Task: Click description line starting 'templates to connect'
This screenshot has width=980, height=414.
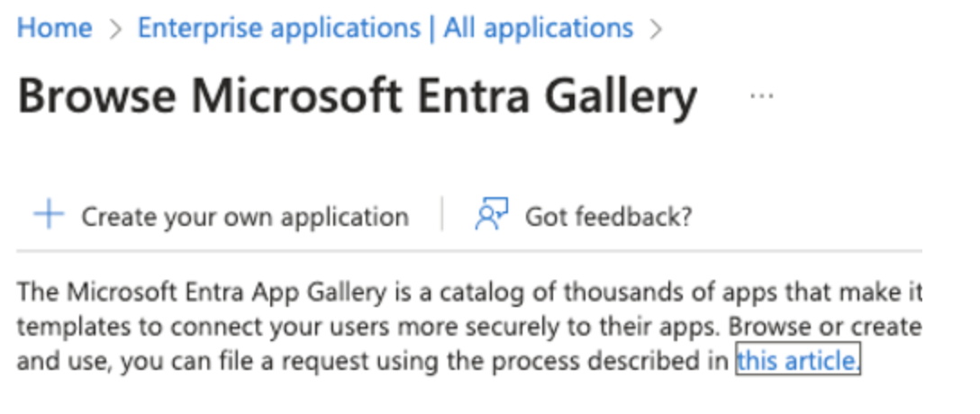Action: click(x=469, y=327)
